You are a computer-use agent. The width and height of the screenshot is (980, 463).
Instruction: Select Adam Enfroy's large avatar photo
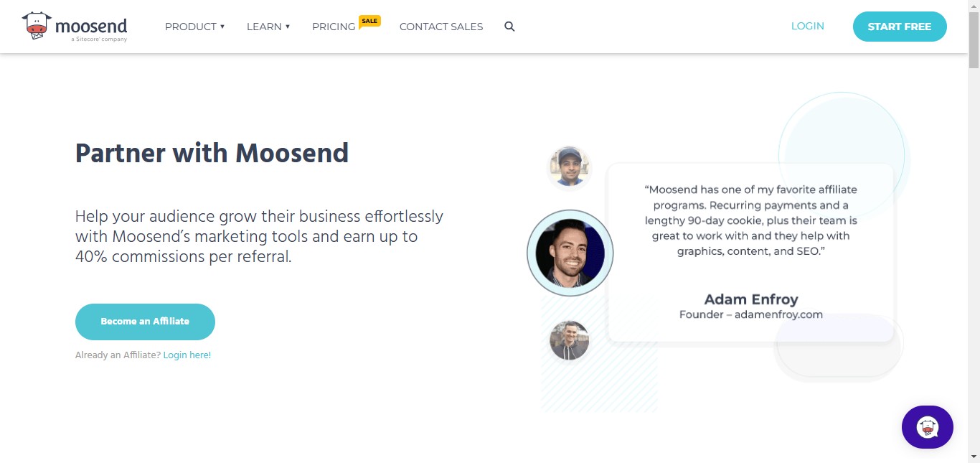pyautogui.click(x=570, y=253)
